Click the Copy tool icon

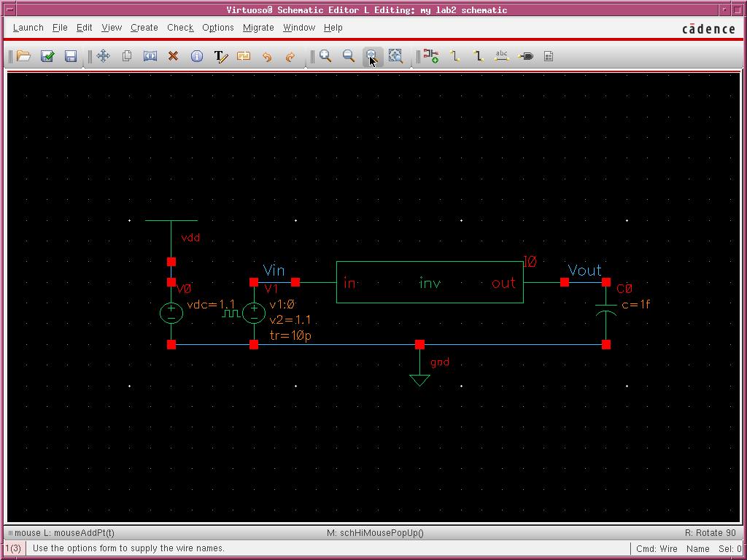[x=127, y=56]
